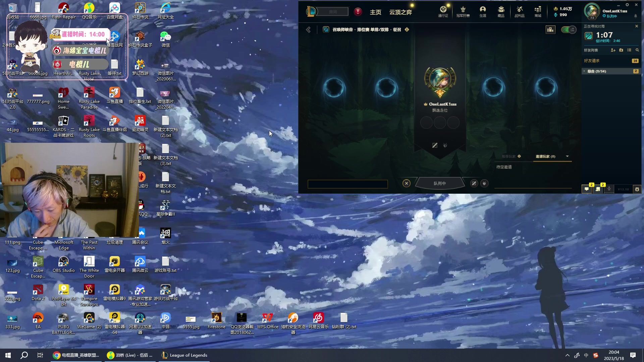
Task: Click the add friend icon
Action: pyautogui.click(x=613, y=50)
